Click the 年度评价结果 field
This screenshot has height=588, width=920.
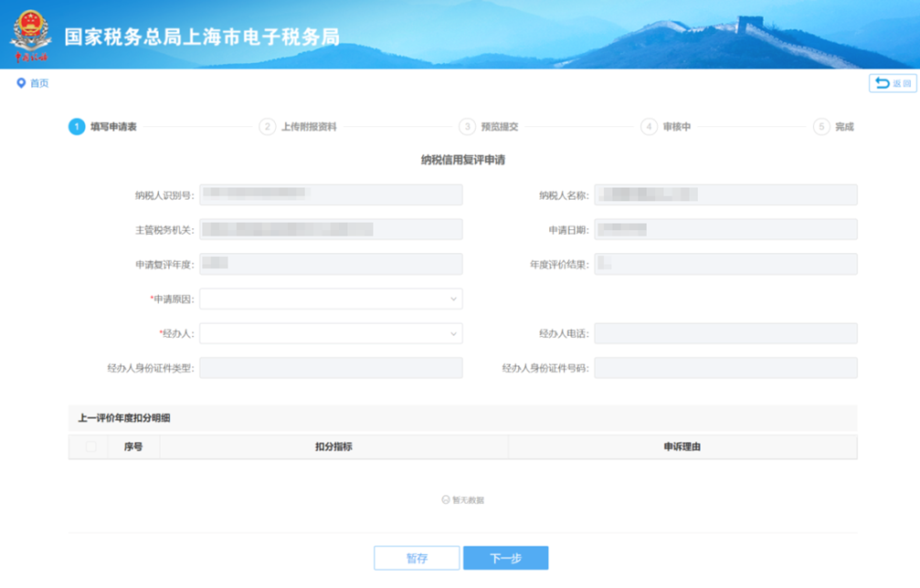click(x=725, y=264)
